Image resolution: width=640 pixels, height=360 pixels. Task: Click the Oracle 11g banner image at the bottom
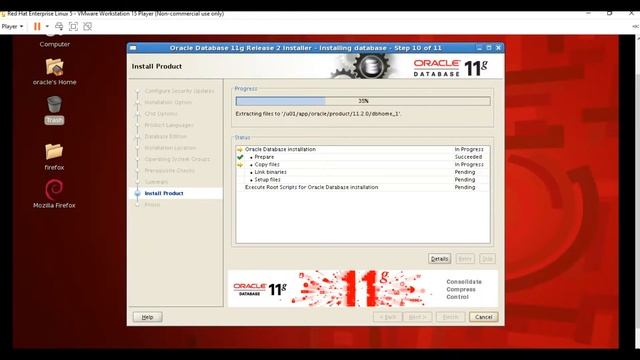pyautogui.click(x=363, y=288)
